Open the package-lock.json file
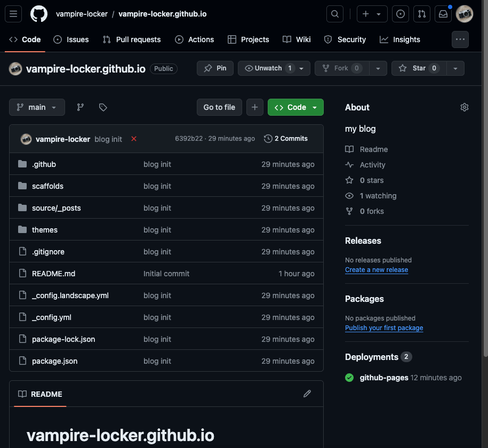This screenshot has height=448, width=488. click(x=63, y=339)
